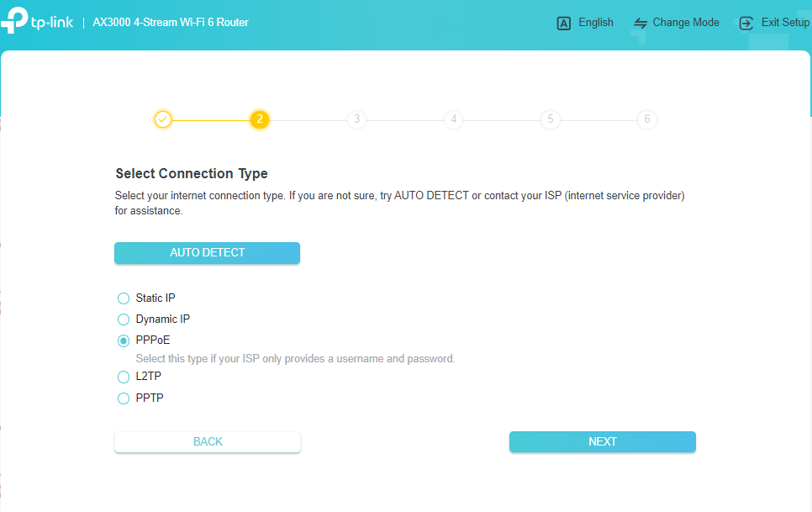Open the Change Mode menu

click(x=685, y=23)
